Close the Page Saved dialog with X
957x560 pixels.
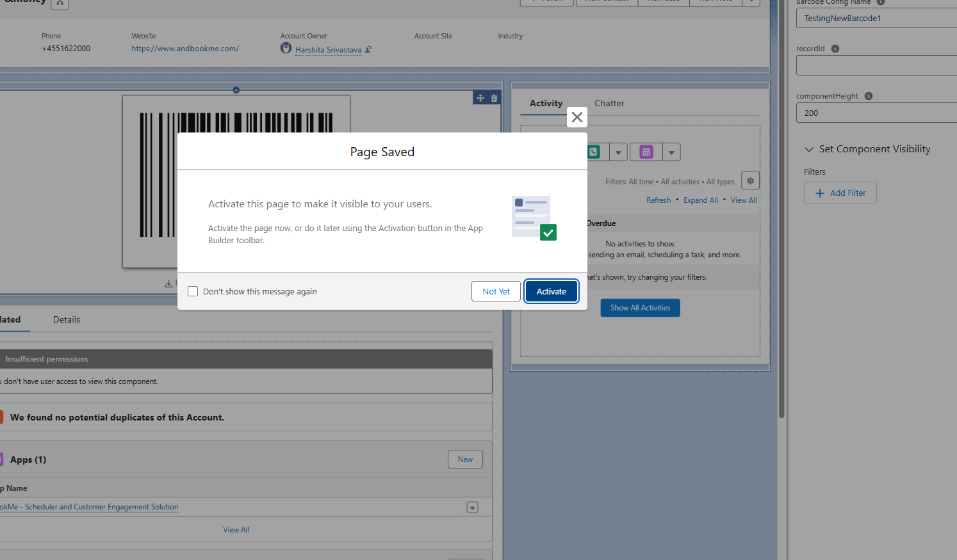[x=577, y=117]
